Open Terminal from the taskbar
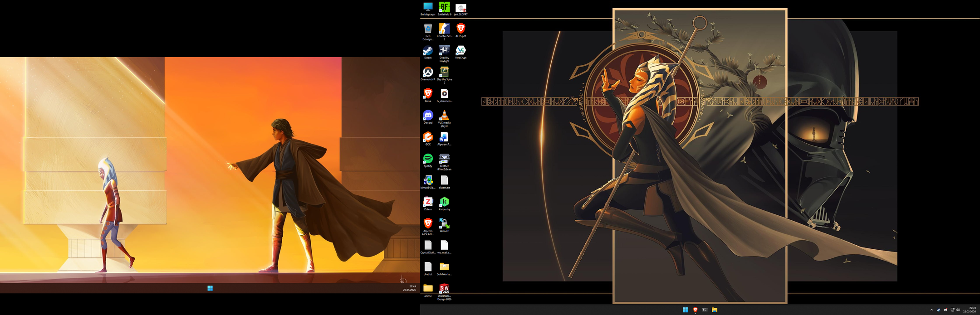This screenshot has width=980, height=315. 705,310
